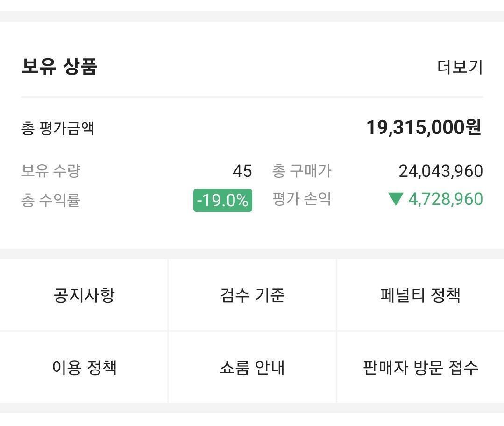Click the 총 수익률 label
Image resolution: width=504 pixels, height=426 pixels.
coord(51,200)
